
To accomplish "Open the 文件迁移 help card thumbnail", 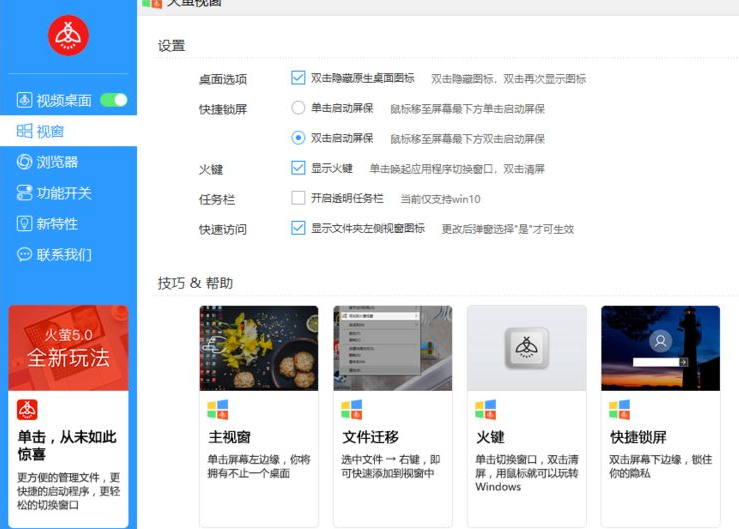I will pos(392,348).
